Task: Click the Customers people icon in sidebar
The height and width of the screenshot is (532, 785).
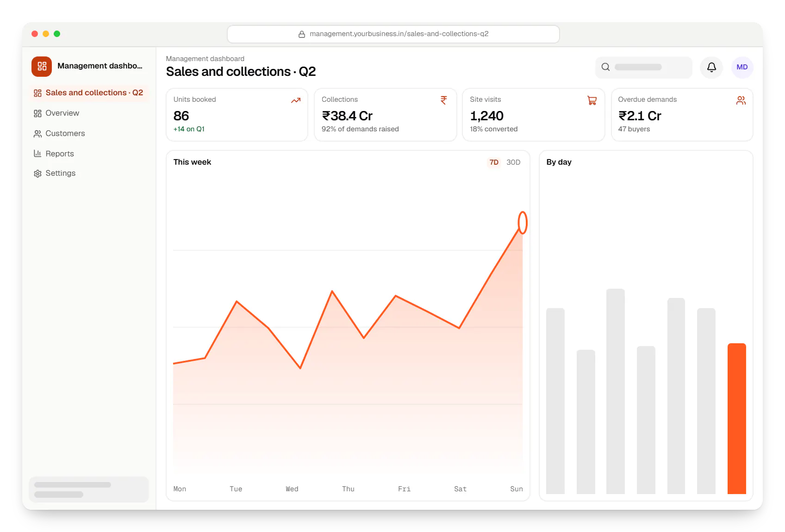Action: pos(37,134)
